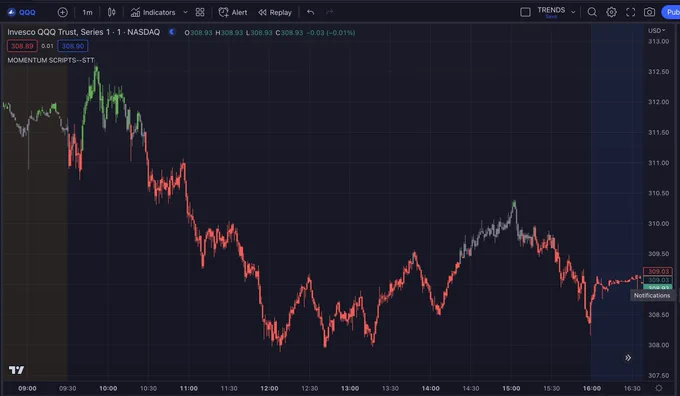The image size is (680, 396).
Task: Add a symbol to compare with the plus icon
Action: click(x=62, y=12)
